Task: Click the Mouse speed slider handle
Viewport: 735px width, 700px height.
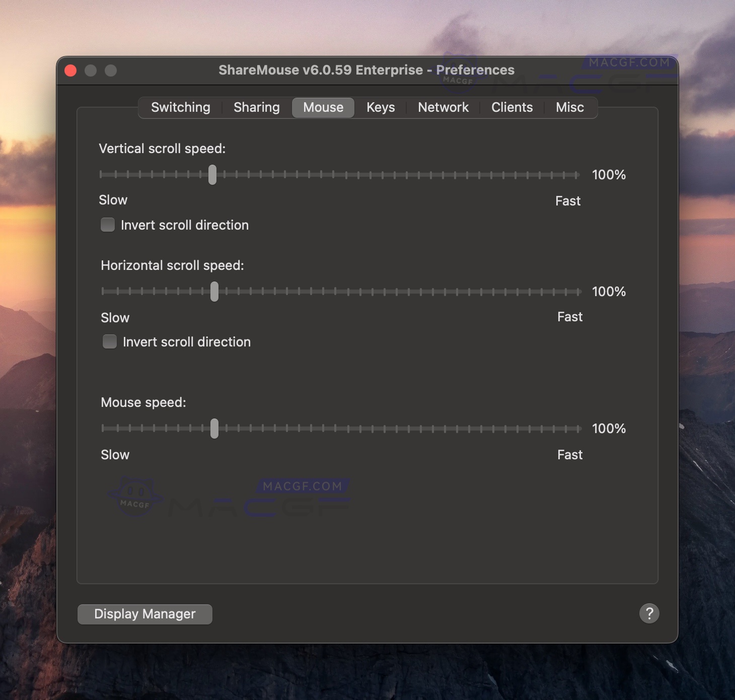Action: 214,429
